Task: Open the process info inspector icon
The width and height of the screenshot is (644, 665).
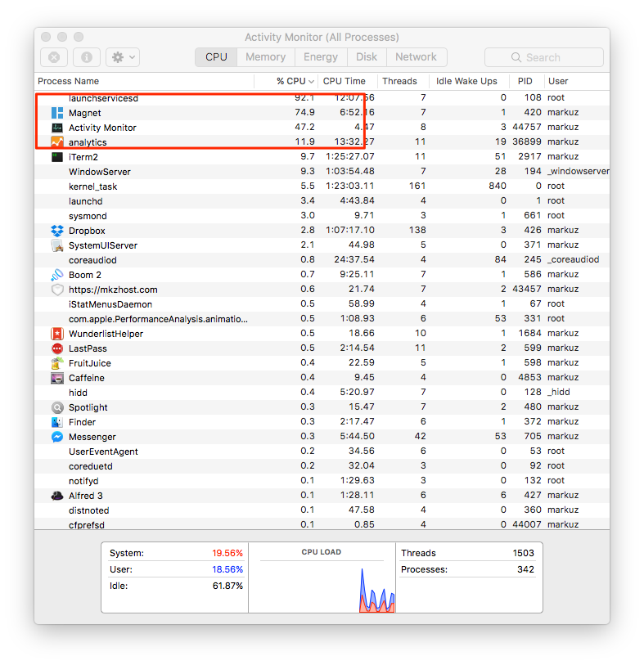Action: coord(87,57)
